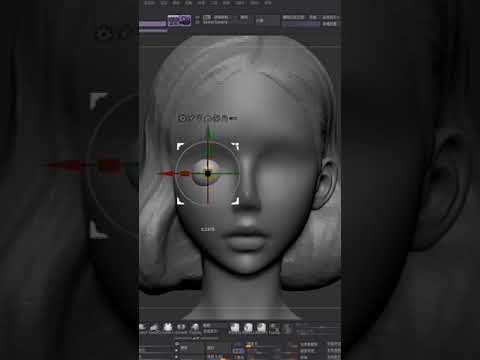This screenshot has width=480, height=360.
Task: Select the first bright brush icon right of bottom text labels
Action: (x=235, y=327)
